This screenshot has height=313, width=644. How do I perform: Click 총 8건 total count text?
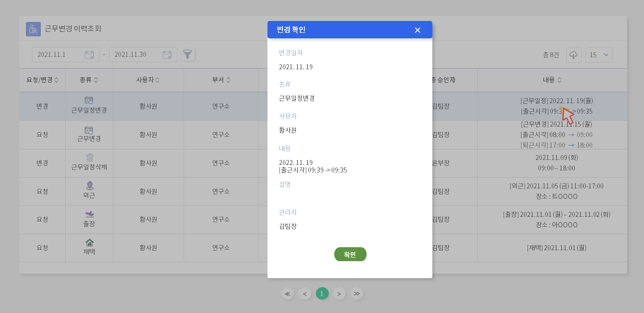tap(551, 55)
